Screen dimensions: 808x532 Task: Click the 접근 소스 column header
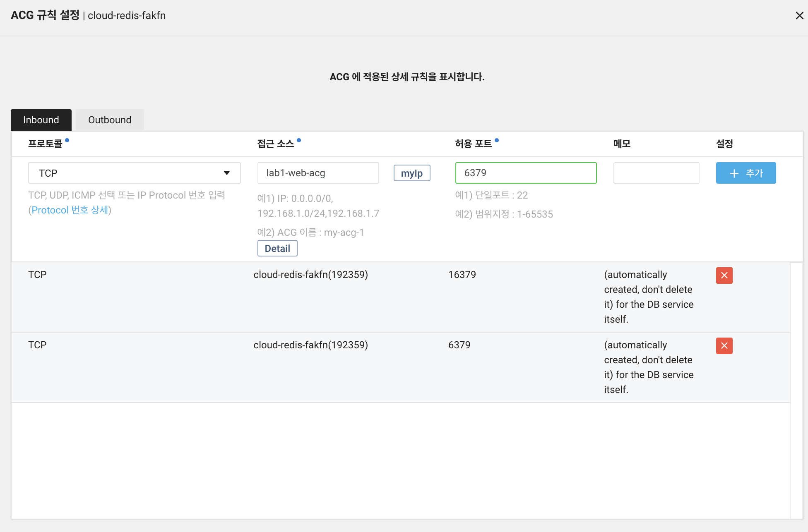click(x=275, y=144)
